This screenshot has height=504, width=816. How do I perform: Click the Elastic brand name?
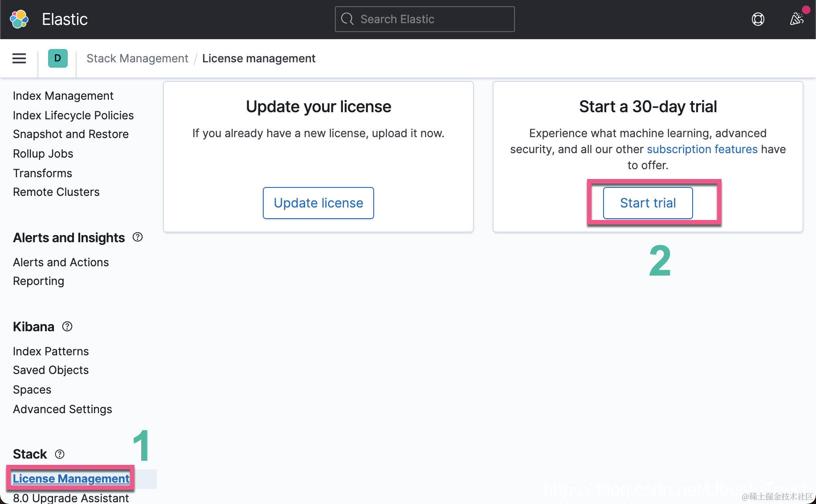pyautogui.click(x=65, y=19)
